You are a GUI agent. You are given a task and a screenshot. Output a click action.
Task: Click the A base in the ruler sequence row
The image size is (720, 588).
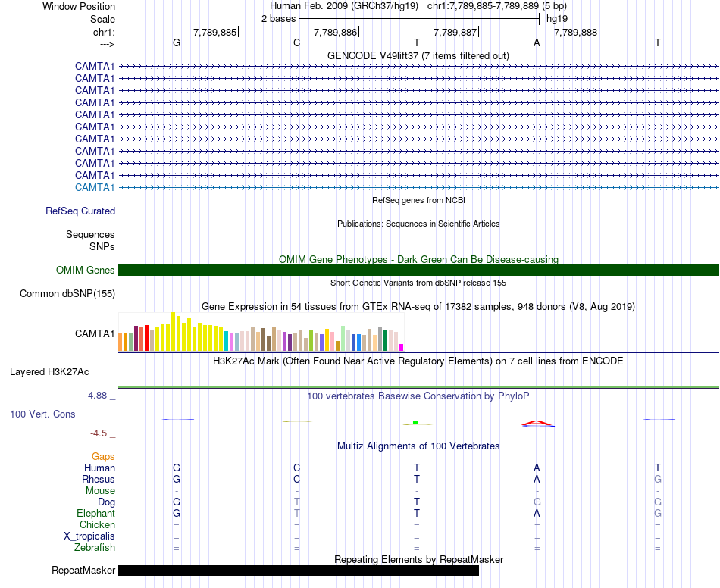(537, 42)
